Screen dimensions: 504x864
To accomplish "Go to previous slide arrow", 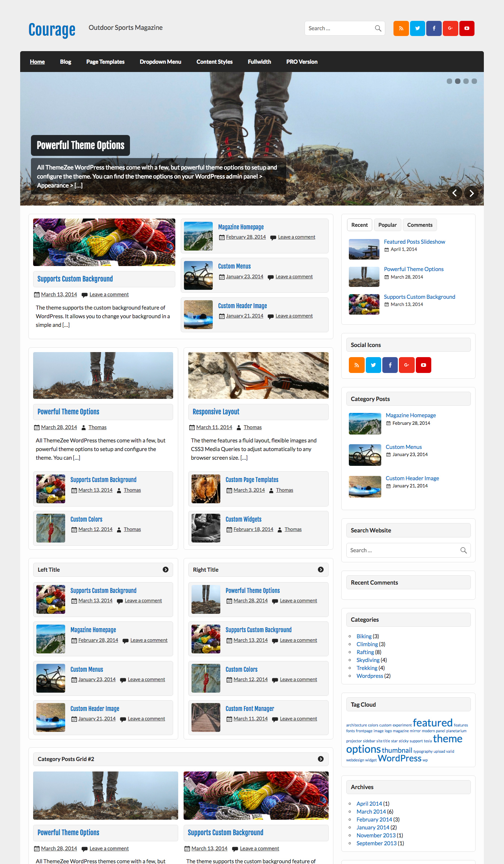I will [x=455, y=193].
